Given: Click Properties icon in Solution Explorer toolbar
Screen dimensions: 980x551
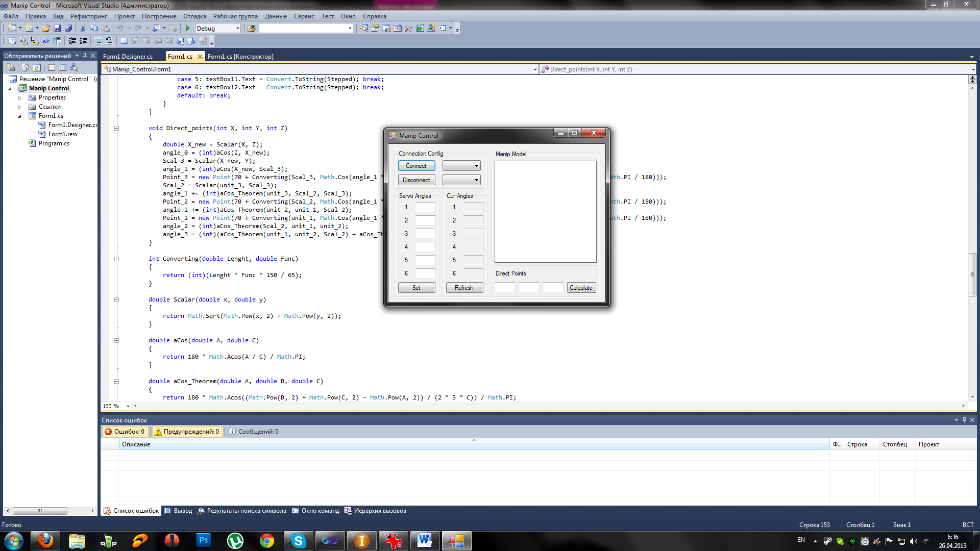Looking at the screenshot, I should [x=11, y=67].
